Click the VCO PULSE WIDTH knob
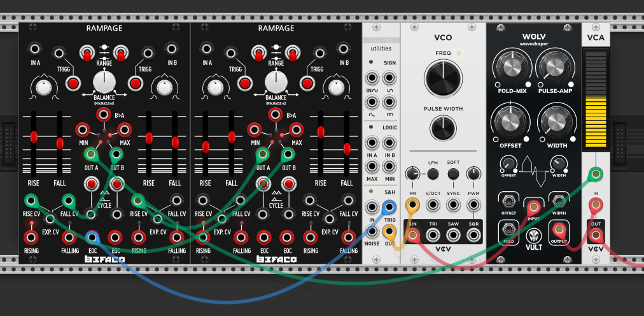This screenshot has width=644, height=316. point(443,128)
